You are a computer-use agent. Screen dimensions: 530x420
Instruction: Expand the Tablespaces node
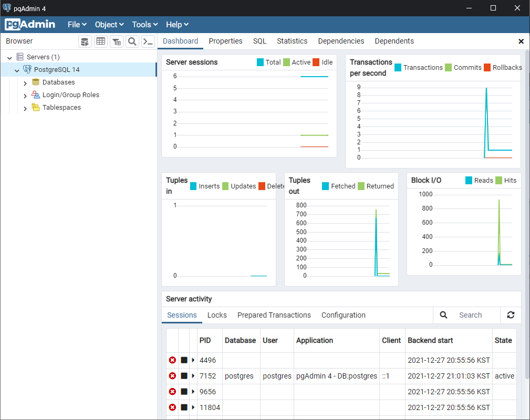pos(25,109)
